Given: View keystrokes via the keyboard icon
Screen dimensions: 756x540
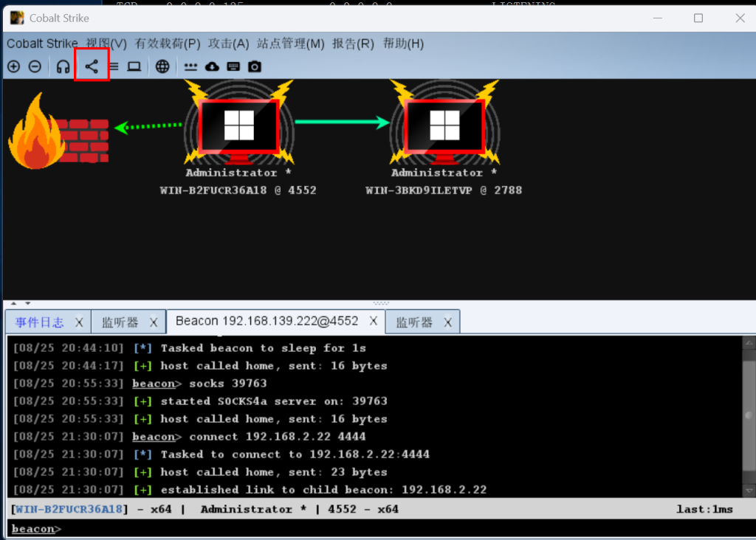Looking at the screenshot, I should (233, 66).
